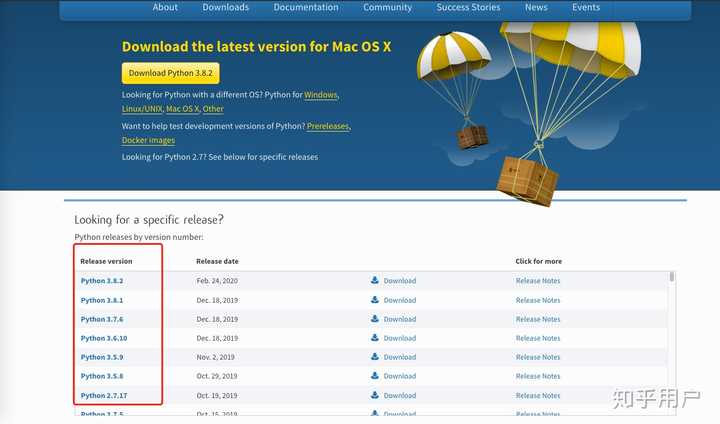Follow the Windows link
720x424 pixels.
(321, 95)
